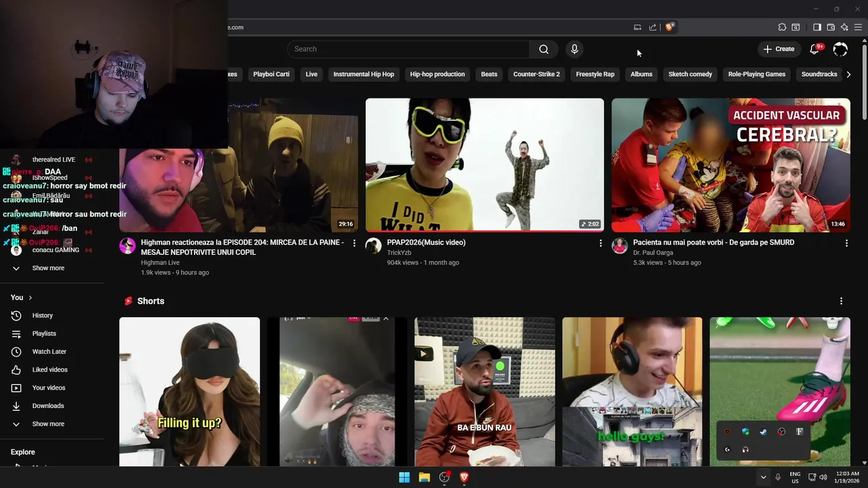Open options menu for Highman reactioneaza video
Screen dimensions: 868x488
[354, 243]
